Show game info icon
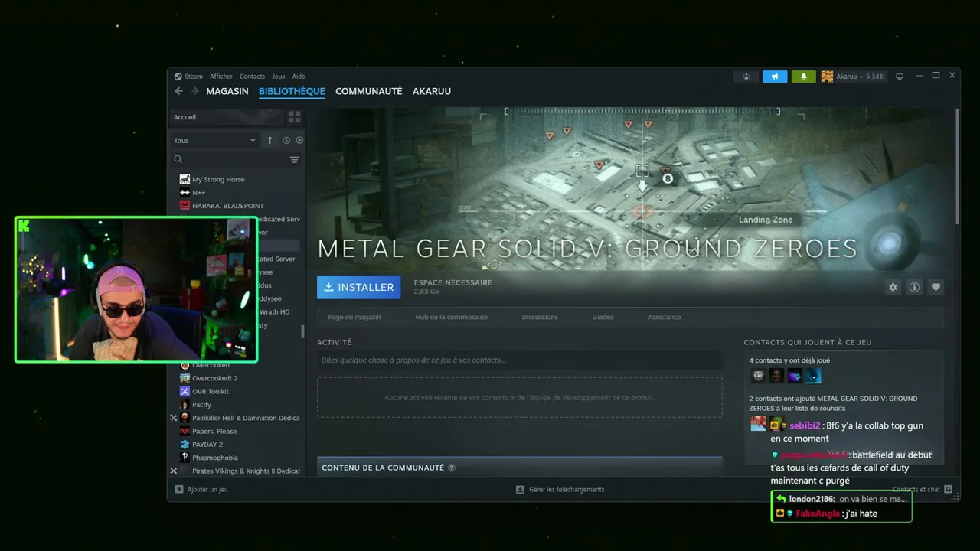This screenshot has height=551, width=980. [914, 287]
